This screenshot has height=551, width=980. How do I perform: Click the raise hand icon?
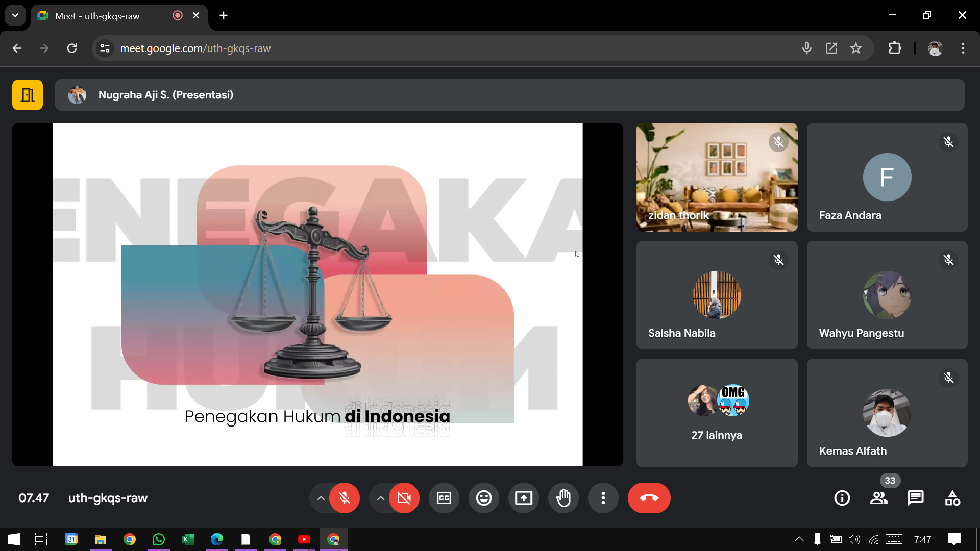click(x=563, y=498)
